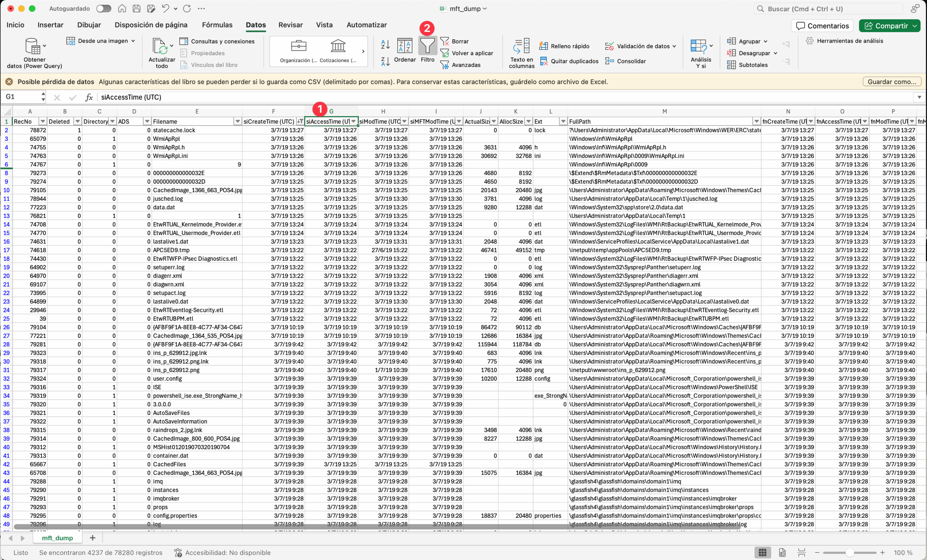Expand Validación de datos dropdown arrow
The width and height of the screenshot is (927, 560).
click(x=674, y=46)
